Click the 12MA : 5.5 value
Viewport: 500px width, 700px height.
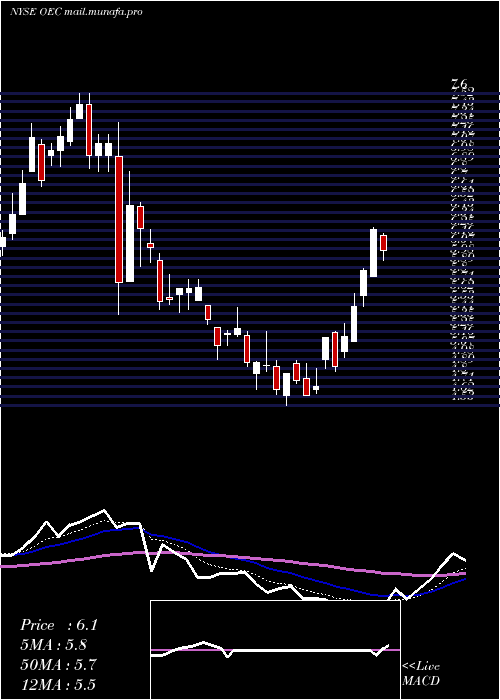58,685
